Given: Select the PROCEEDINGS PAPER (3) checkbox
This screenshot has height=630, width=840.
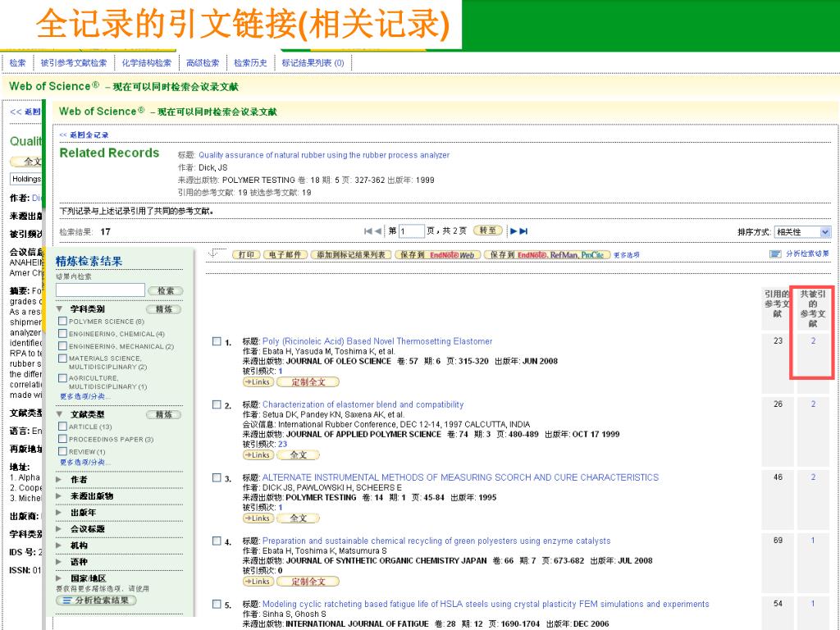Looking at the screenshot, I should click(x=62, y=439).
